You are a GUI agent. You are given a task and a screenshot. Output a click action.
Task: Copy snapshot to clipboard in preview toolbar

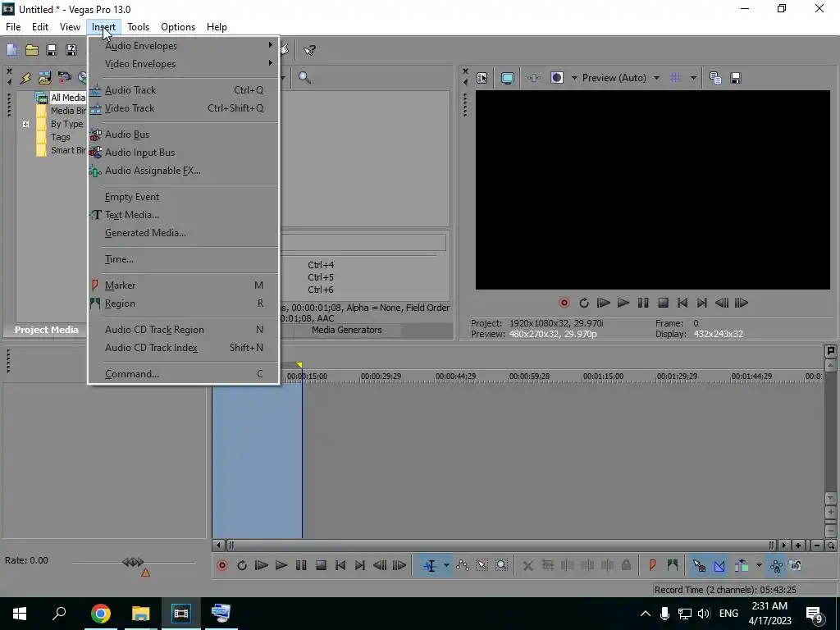click(x=715, y=78)
